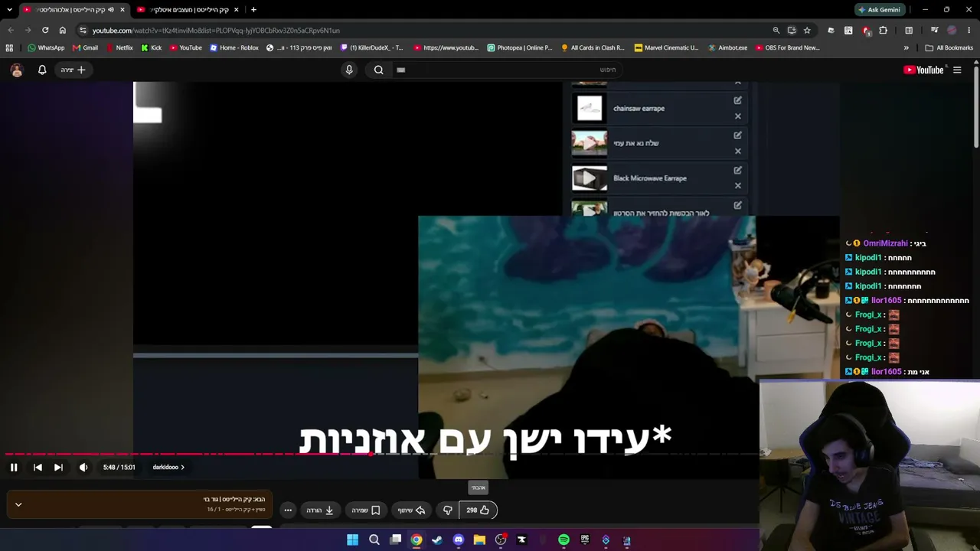Open the YouTube logo home link
This screenshot has height=551, width=980.
tap(923, 70)
